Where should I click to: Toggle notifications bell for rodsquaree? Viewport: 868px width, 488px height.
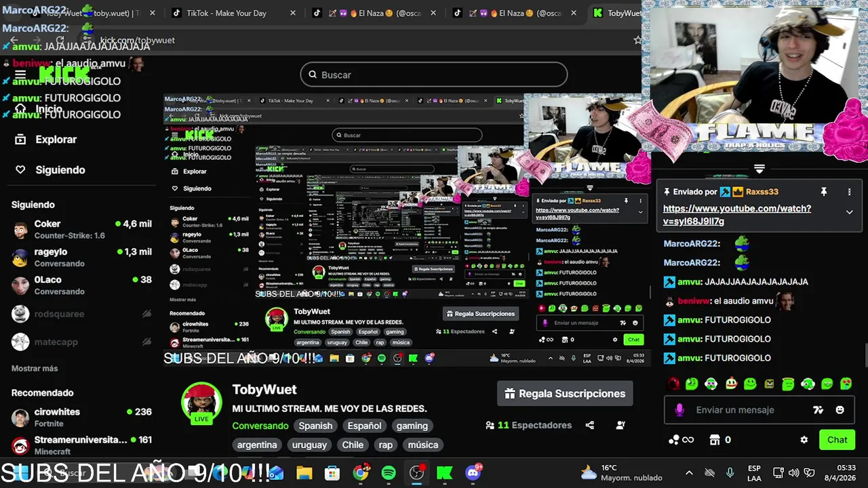point(146,314)
